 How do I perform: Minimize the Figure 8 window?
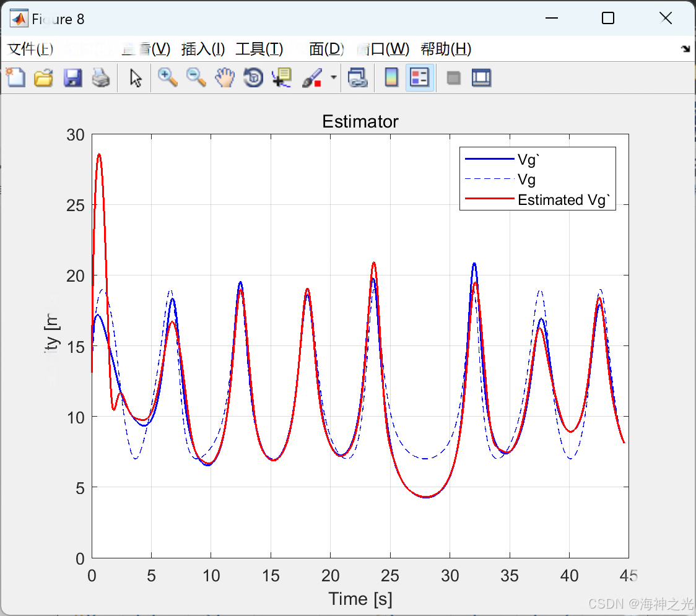[552, 18]
